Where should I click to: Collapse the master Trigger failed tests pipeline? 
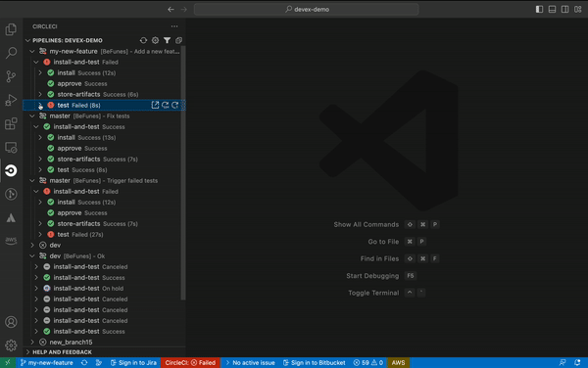click(x=32, y=181)
